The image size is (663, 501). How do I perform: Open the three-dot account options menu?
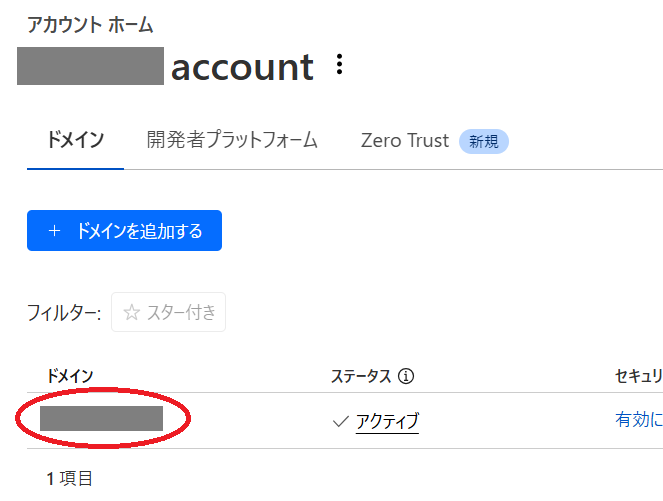[x=339, y=65]
